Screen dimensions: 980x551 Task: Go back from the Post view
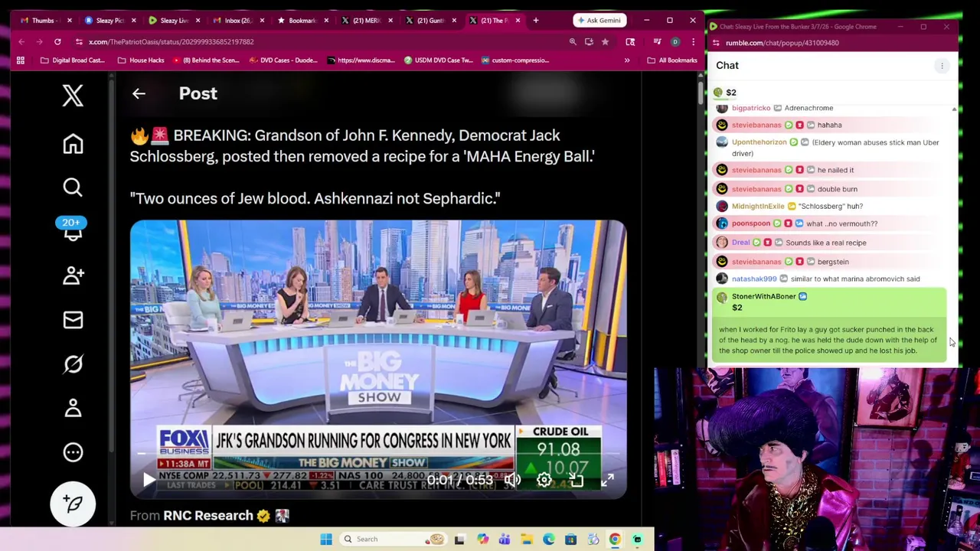(x=139, y=93)
